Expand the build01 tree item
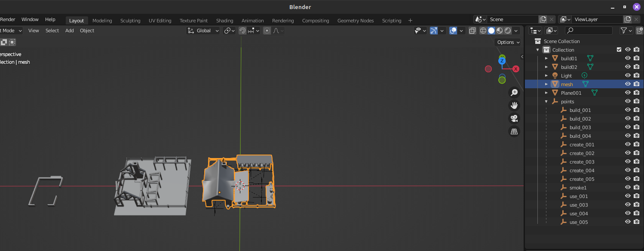 tap(546, 58)
